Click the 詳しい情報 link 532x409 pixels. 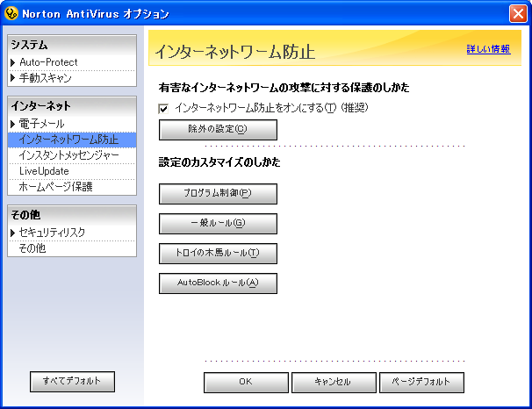(487, 50)
